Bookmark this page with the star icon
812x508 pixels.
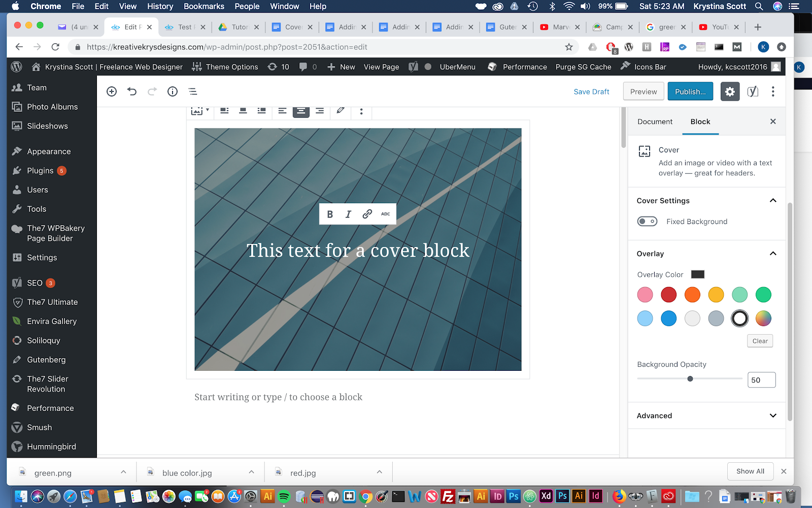tap(569, 47)
